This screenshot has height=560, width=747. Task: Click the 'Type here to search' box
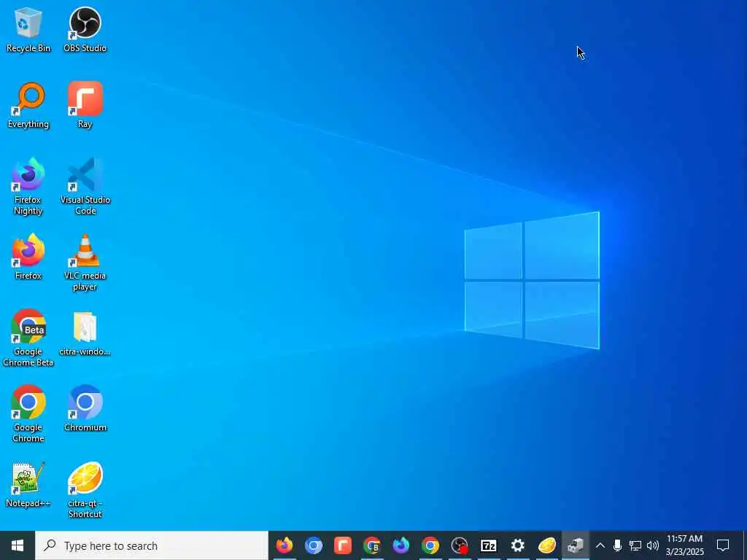(152, 545)
